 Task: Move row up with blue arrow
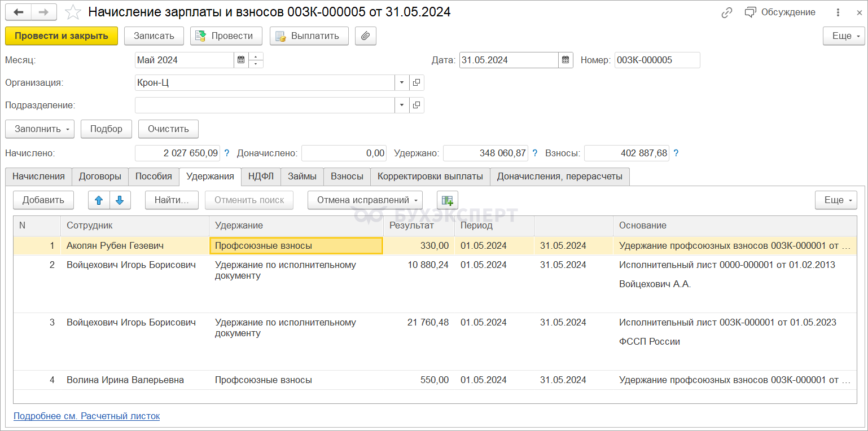click(99, 200)
